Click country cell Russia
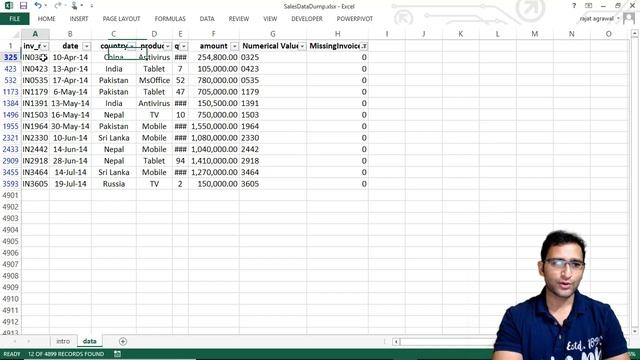The image size is (640, 360). click(x=113, y=184)
